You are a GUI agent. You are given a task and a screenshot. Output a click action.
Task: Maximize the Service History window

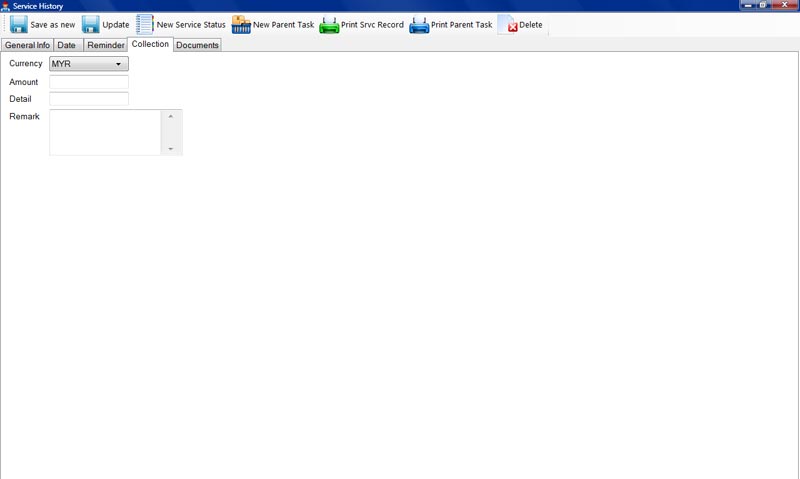click(763, 5)
